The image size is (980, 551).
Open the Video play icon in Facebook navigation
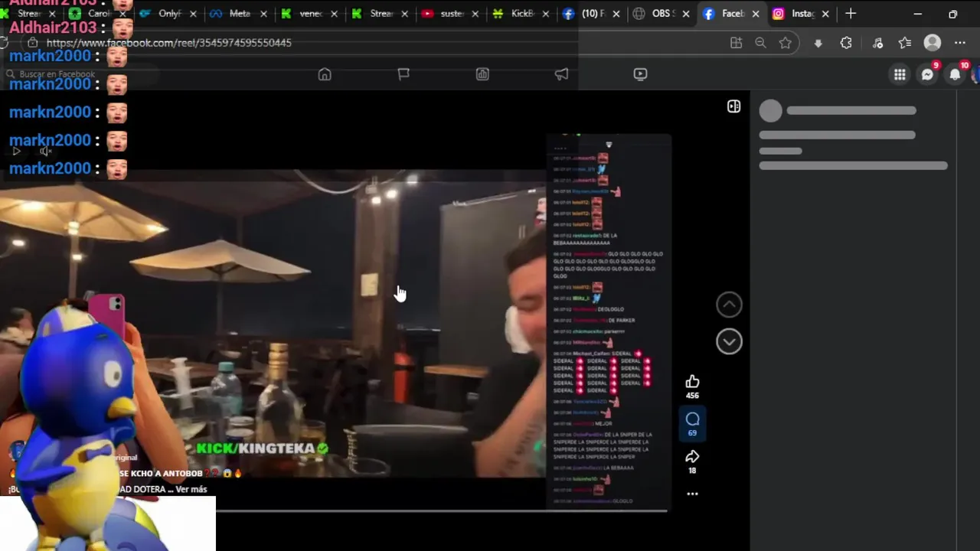tap(640, 74)
